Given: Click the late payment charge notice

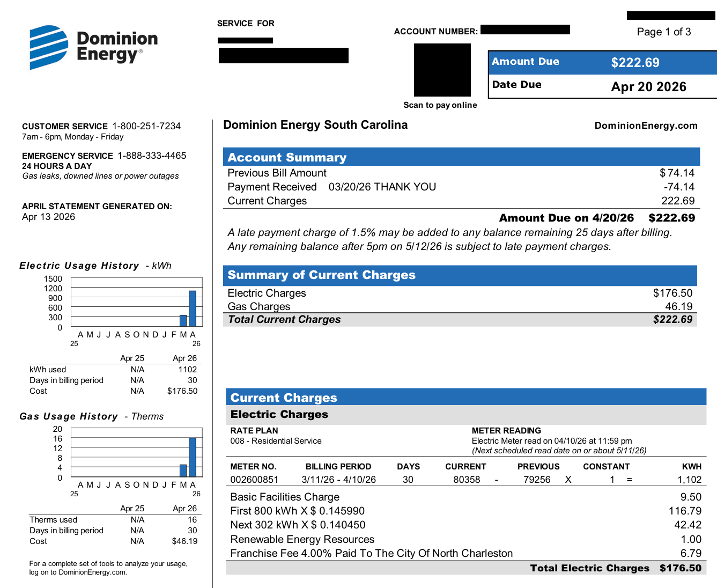Looking at the screenshot, I should click(449, 239).
